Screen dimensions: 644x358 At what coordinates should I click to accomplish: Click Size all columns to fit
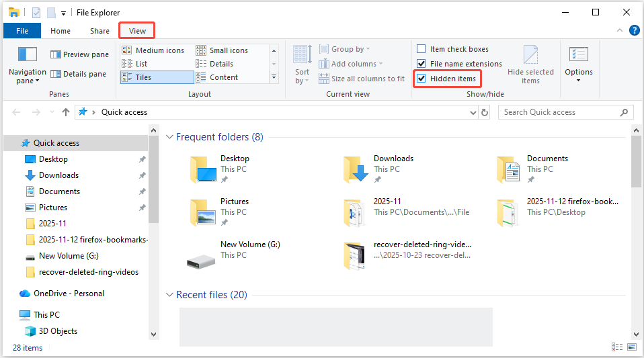[x=362, y=79]
